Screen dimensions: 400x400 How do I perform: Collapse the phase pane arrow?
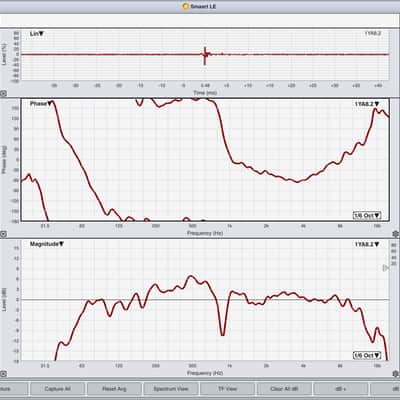click(3, 234)
